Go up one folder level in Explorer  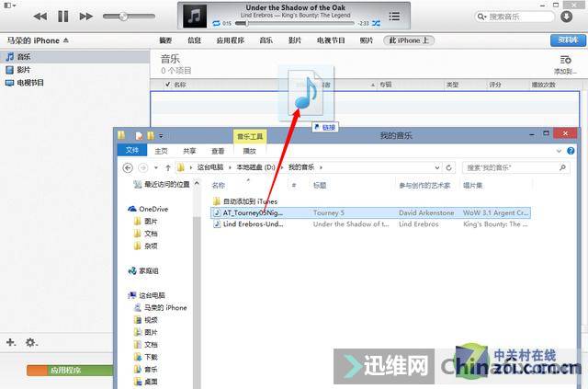pyautogui.click(x=168, y=168)
